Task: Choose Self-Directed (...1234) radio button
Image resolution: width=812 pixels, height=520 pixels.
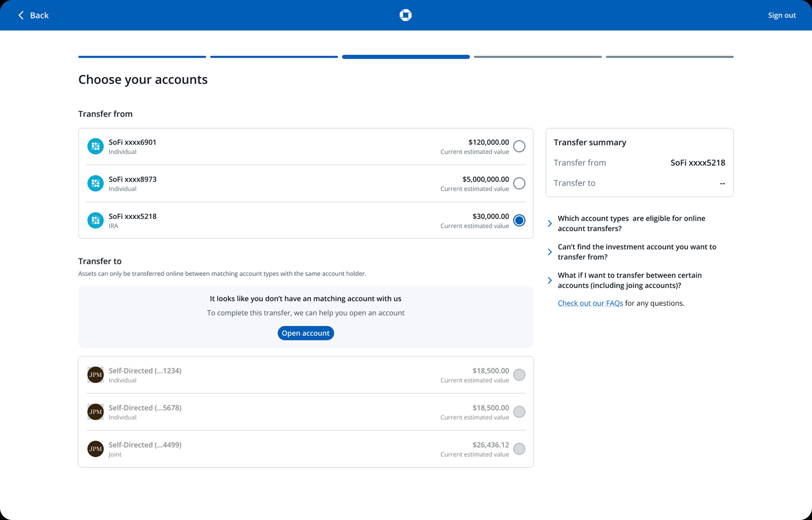Action: tap(519, 375)
